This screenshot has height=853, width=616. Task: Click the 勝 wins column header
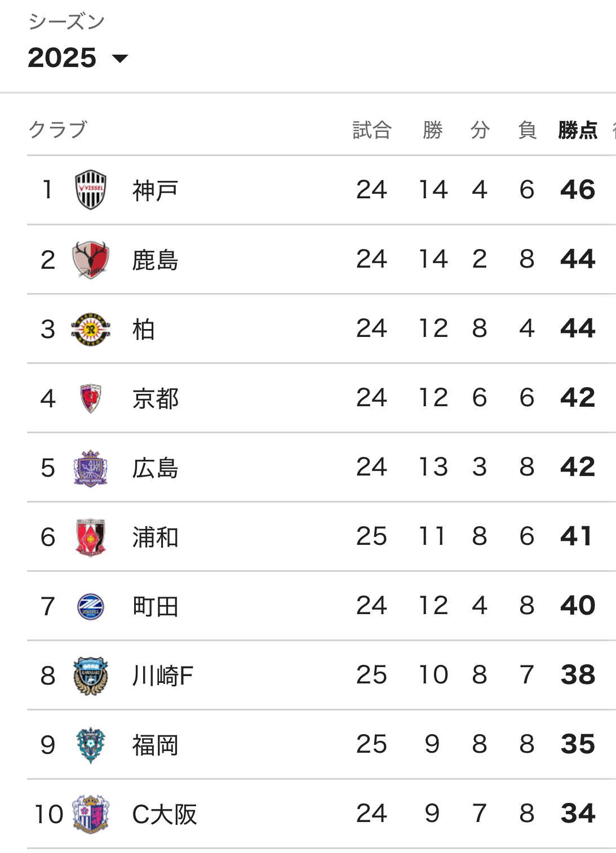point(433,130)
